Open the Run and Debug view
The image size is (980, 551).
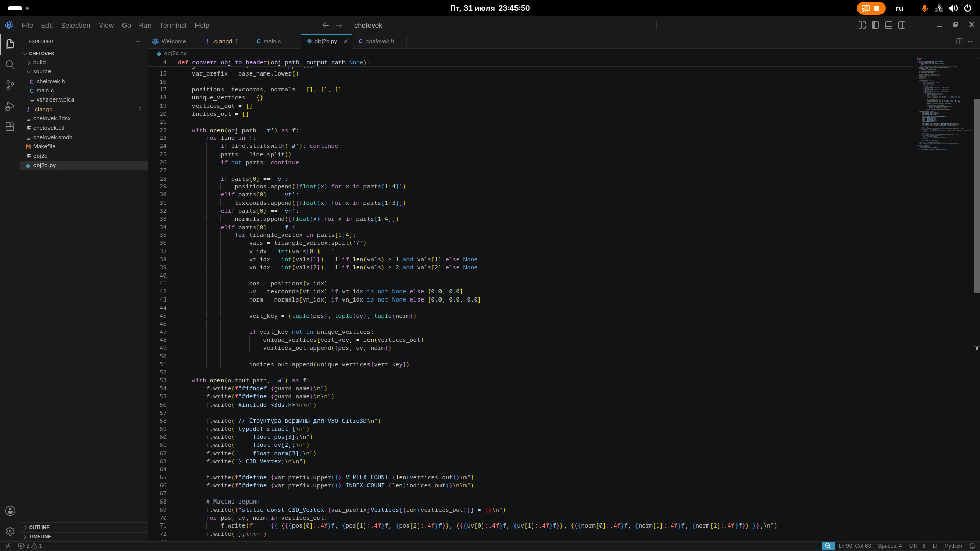(x=10, y=106)
